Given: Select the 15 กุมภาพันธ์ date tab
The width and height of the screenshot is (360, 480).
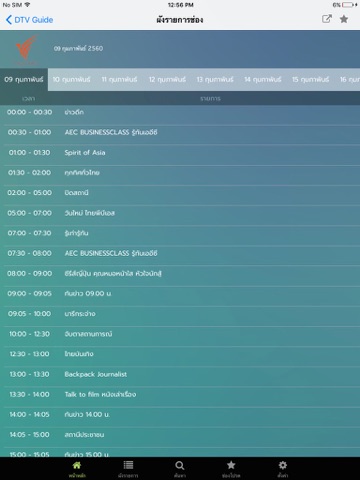Looking at the screenshot, I should (310, 79).
